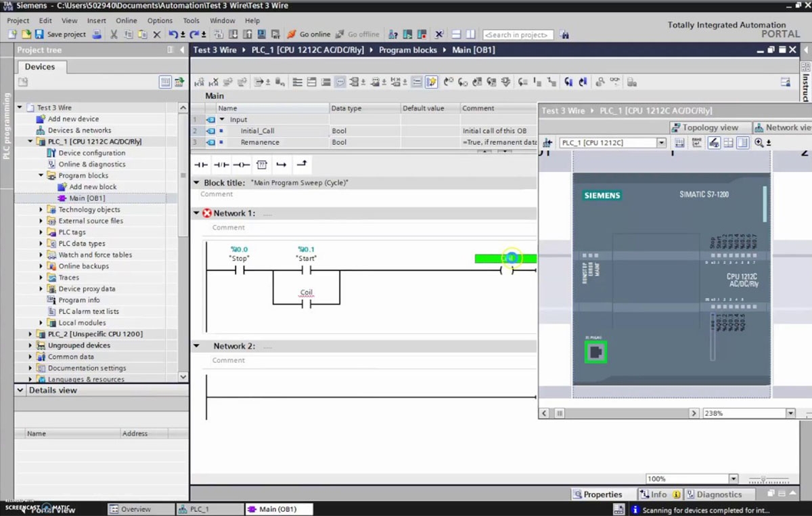The image size is (812, 516).
Task: Collapse the Network 2 section
Action: coord(197,346)
